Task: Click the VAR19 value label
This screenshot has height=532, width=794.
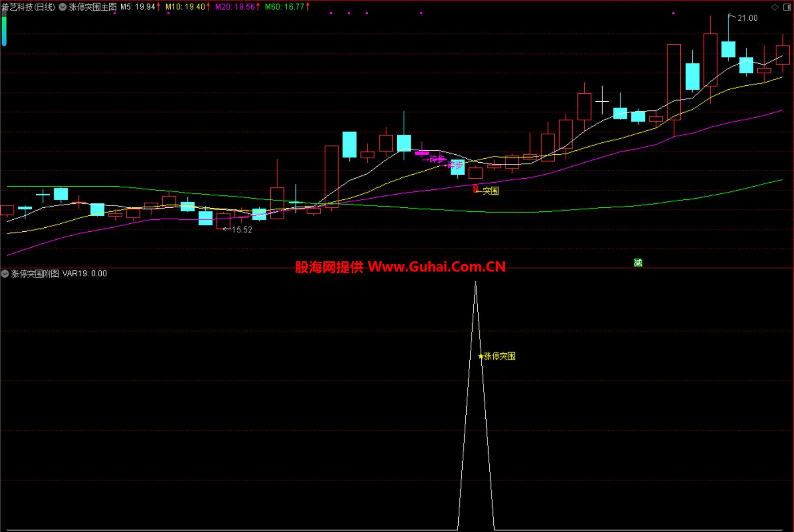Action: click(x=84, y=274)
